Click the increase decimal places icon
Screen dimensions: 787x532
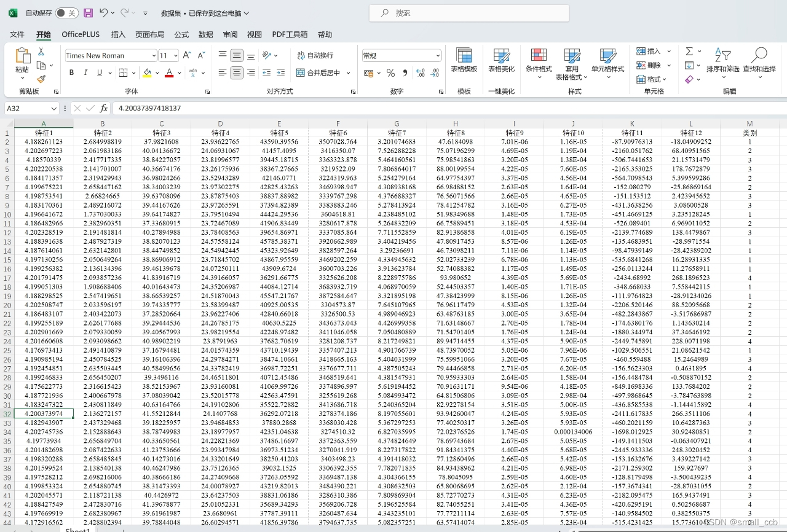point(421,73)
